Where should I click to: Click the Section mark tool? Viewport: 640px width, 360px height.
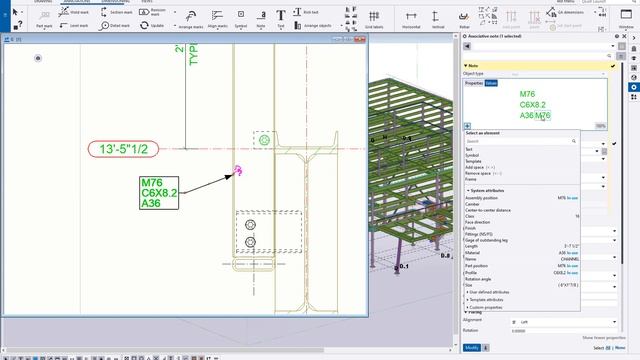pos(116,12)
